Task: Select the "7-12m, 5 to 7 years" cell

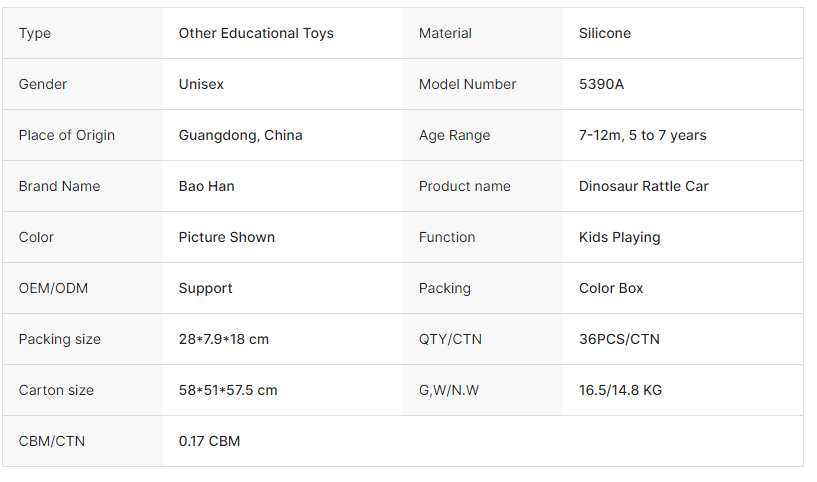Action: click(642, 135)
